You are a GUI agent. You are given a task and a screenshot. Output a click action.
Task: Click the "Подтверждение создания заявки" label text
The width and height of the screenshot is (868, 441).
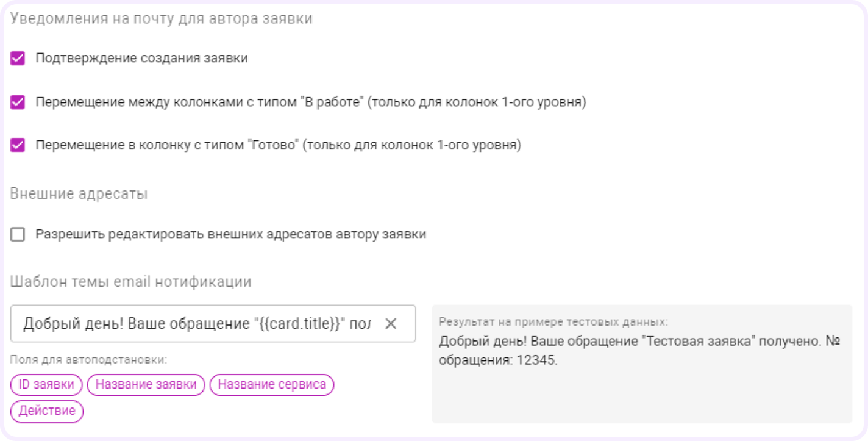[141, 59]
